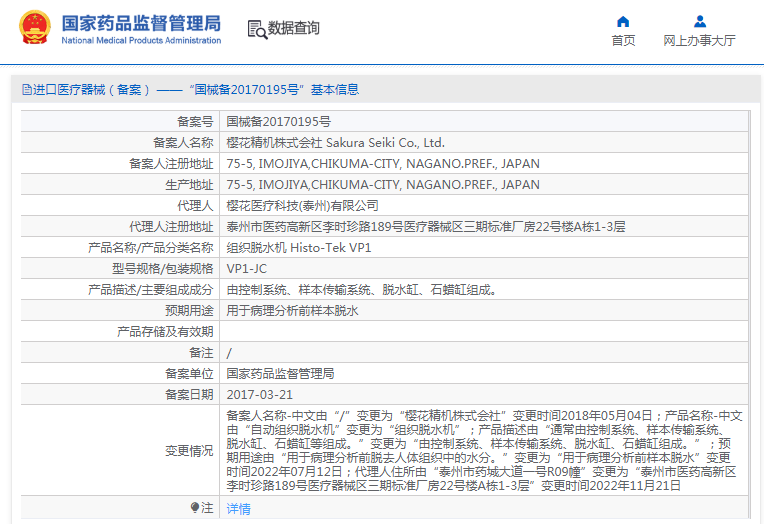Click the 网上办事大厅 person icon
Image resolution: width=764 pixels, height=524 pixels.
(x=699, y=21)
